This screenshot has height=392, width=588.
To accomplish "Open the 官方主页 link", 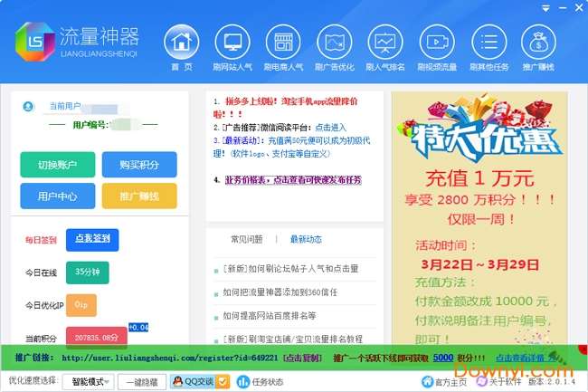I will [444, 382].
